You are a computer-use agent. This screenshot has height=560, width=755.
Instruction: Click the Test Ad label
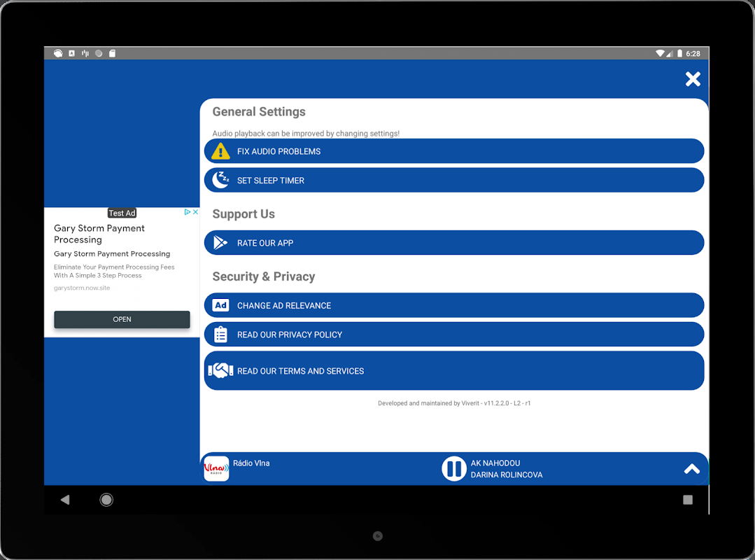point(122,213)
